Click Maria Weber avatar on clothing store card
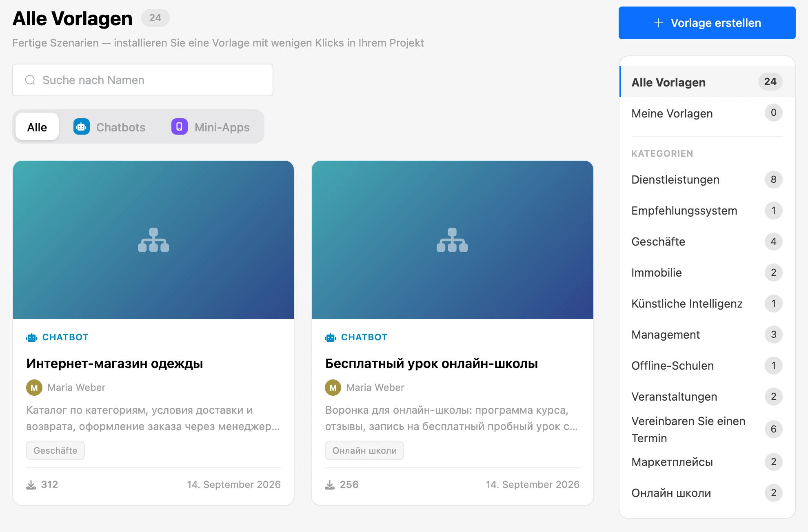 pos(34,388)
